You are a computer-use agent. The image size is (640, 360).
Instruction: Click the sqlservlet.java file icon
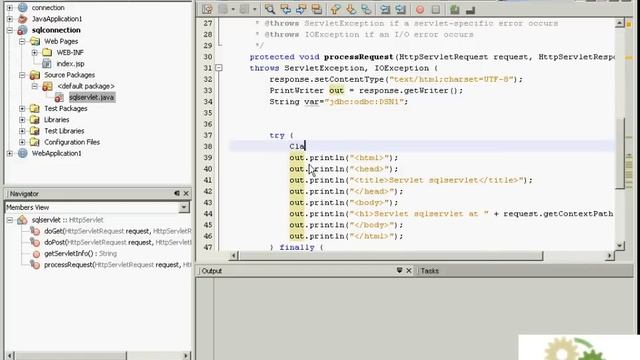(x=59, y=98)
